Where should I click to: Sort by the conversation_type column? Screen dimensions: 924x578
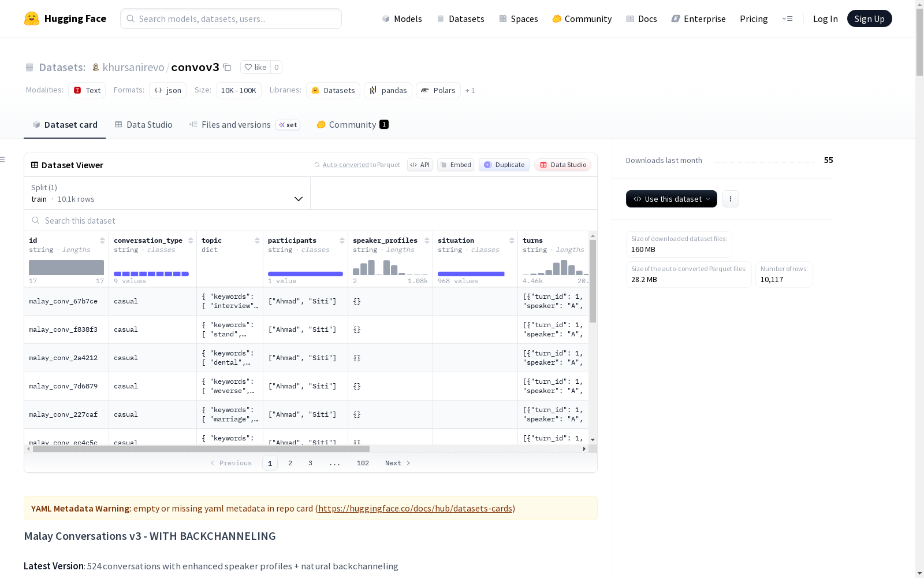point(191,240)
